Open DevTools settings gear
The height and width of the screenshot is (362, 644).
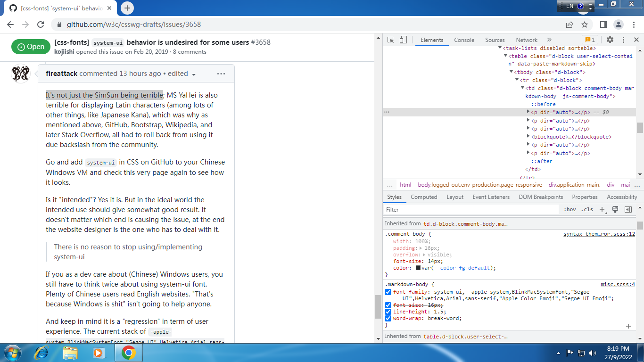tap(610, 40)
